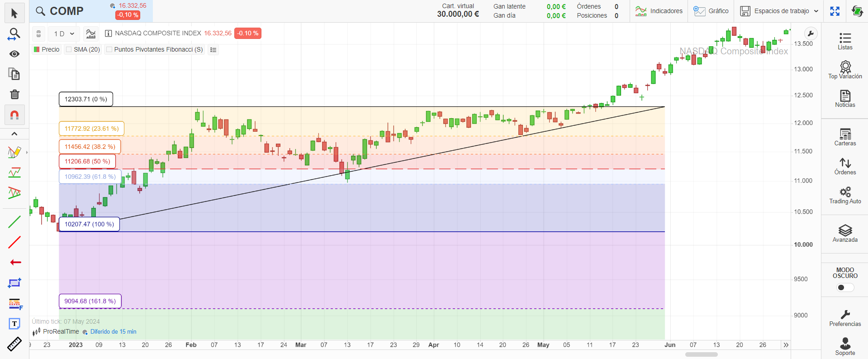
Task: Show NASDAQ Composite Index info icon
Action: [x=109, y=34]
